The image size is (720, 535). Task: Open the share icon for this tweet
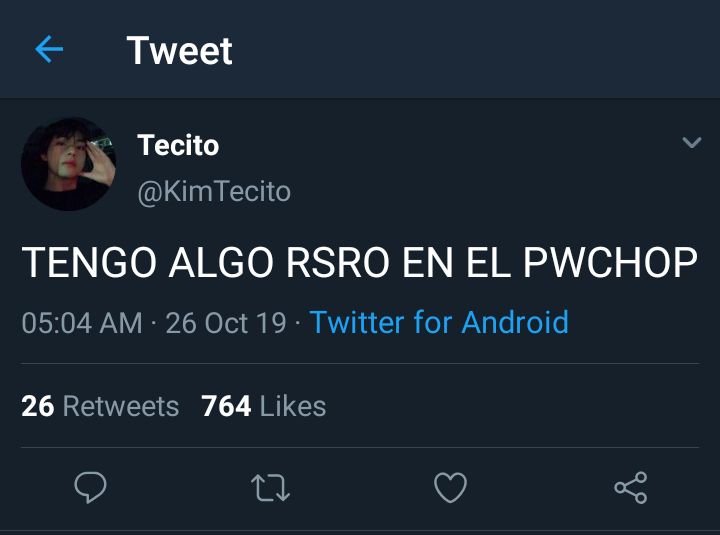coord(631,488)
